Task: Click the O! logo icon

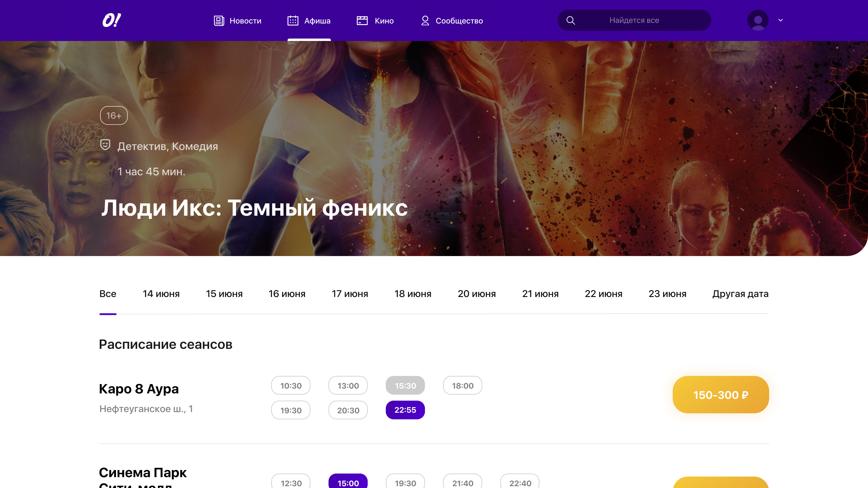Action: pos(112,20)
